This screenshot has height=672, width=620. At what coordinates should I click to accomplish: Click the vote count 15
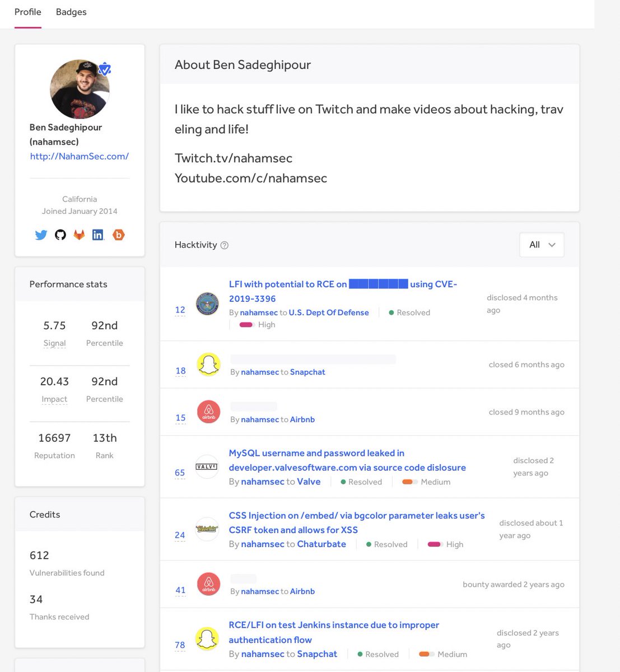tap(180, 418)
